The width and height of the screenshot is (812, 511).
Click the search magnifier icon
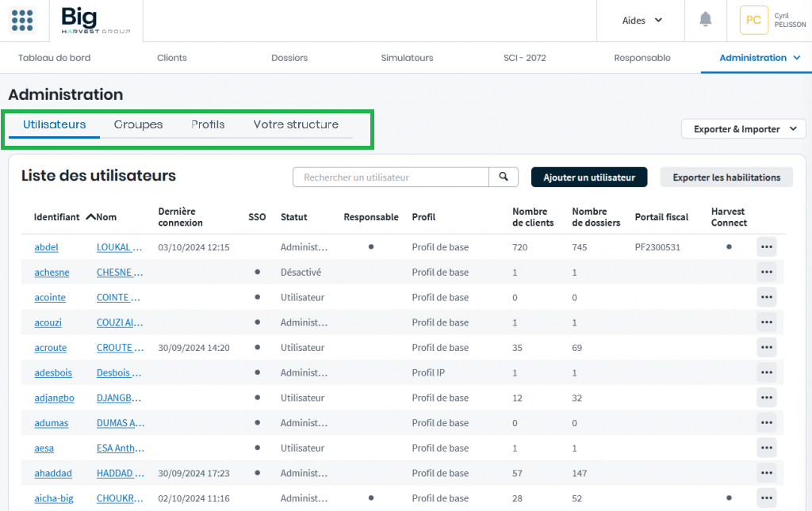point(504,177)
